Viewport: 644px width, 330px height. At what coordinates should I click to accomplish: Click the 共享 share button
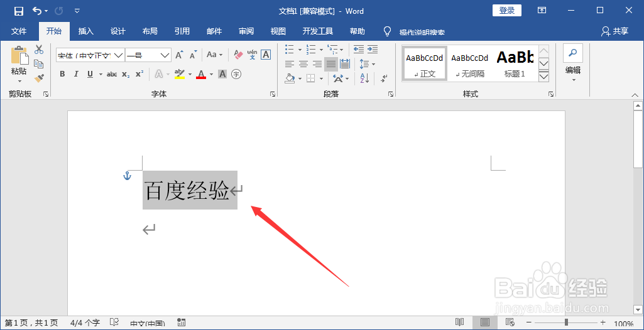coord(615,31)
